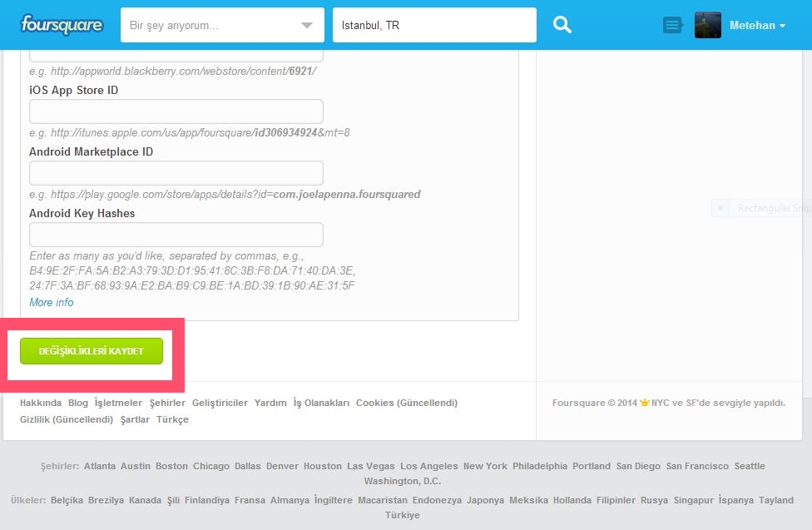Click the user profile avatar thumbnail
Viewport: 812px width, 530px height.
pos(708,25)
